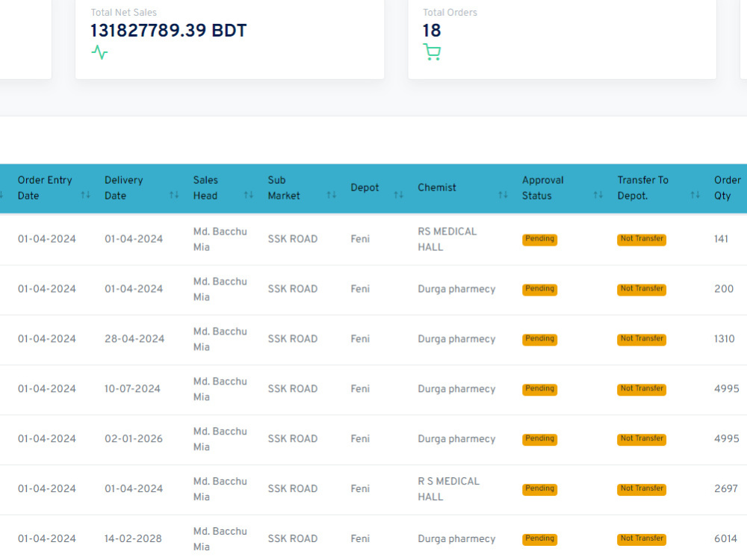The image size is (747, 560).
Task: Click R S MEDICAL HALL chemist, qty 2697 row
Action: [x=449, y=489]
